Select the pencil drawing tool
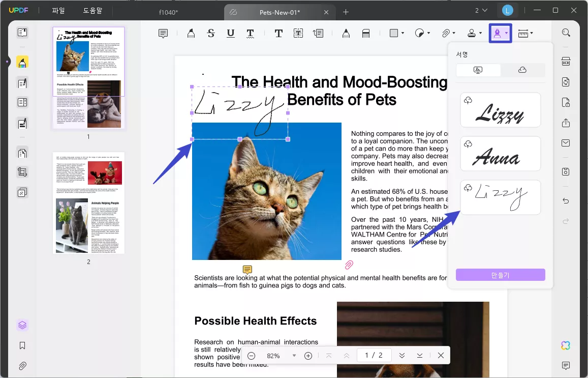This screenshot has width=588, height=378. [346, 34]
